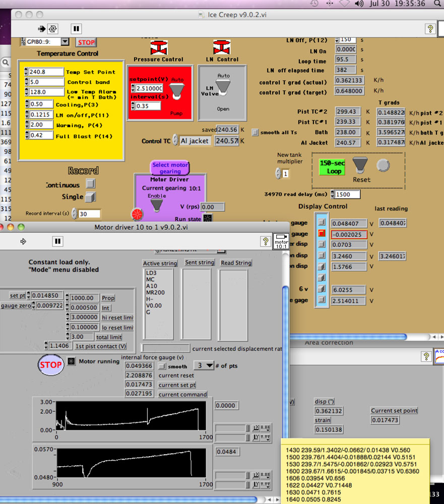Viewport: 444px width, 504px height.
Task: Pause the Motor driver VI
Action: (58, 241)
